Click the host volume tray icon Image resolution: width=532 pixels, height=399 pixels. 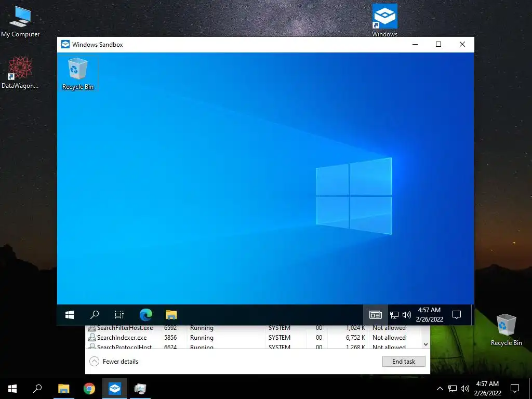pos(465,389)
